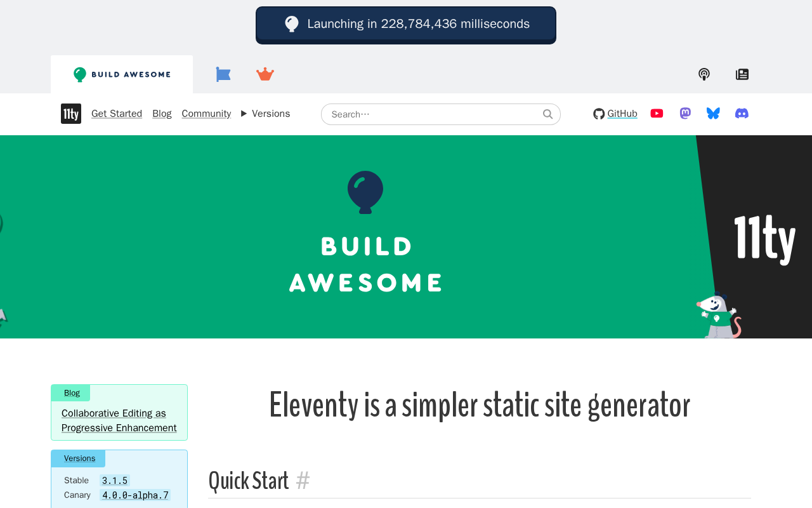Click the possum mascot illustration
Screen dimensions: 812x508
pyautogui.click(x=719, y=316)
